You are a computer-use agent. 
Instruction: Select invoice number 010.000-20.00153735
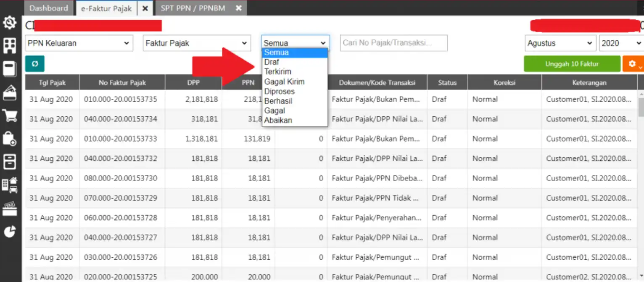click(x=121, y=99)
